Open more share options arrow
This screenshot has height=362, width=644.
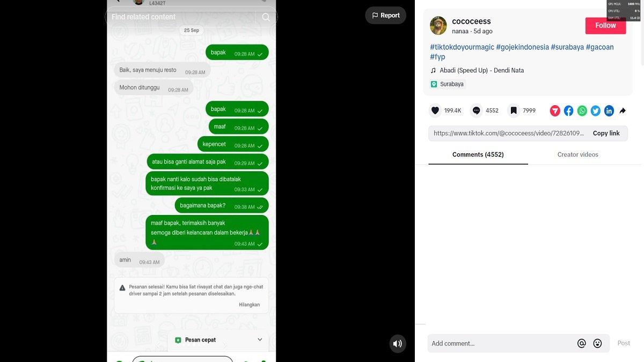tap(623, 111)
